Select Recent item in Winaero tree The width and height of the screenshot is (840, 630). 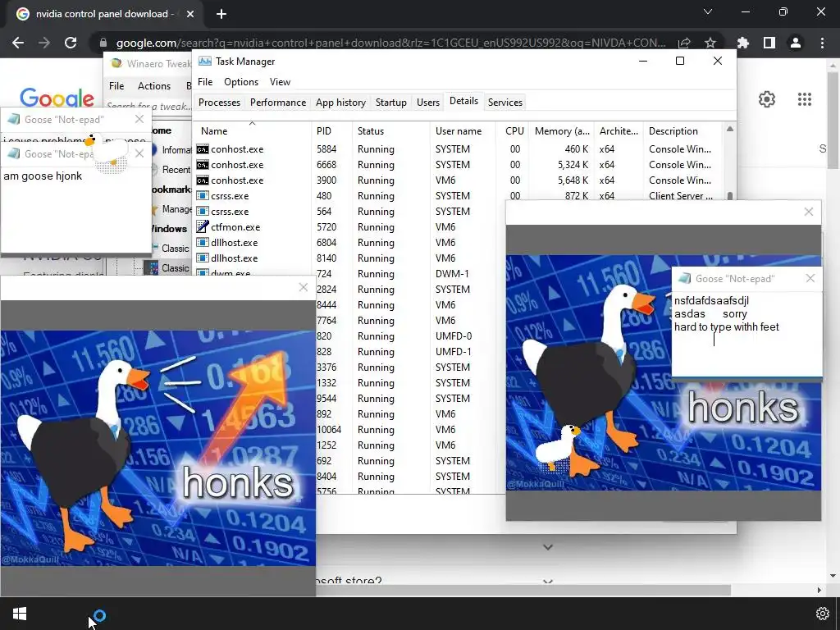click(176, 169)
